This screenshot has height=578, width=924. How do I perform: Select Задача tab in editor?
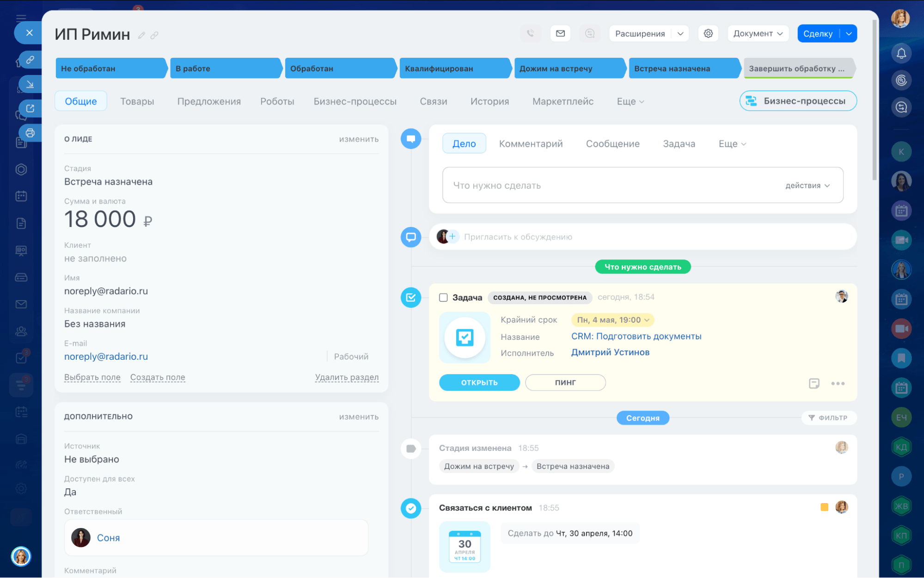pos(679,144)
